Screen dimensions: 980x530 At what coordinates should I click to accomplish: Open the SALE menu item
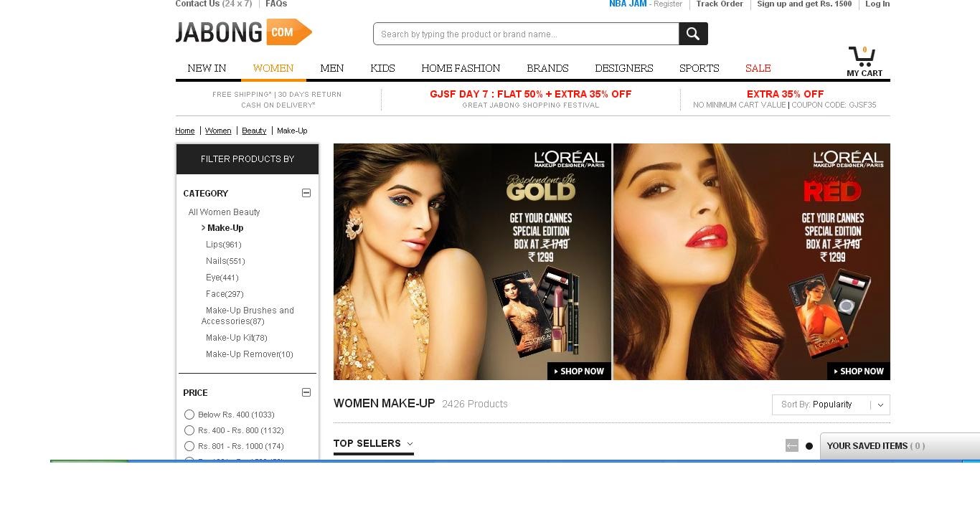click(758, 68)
